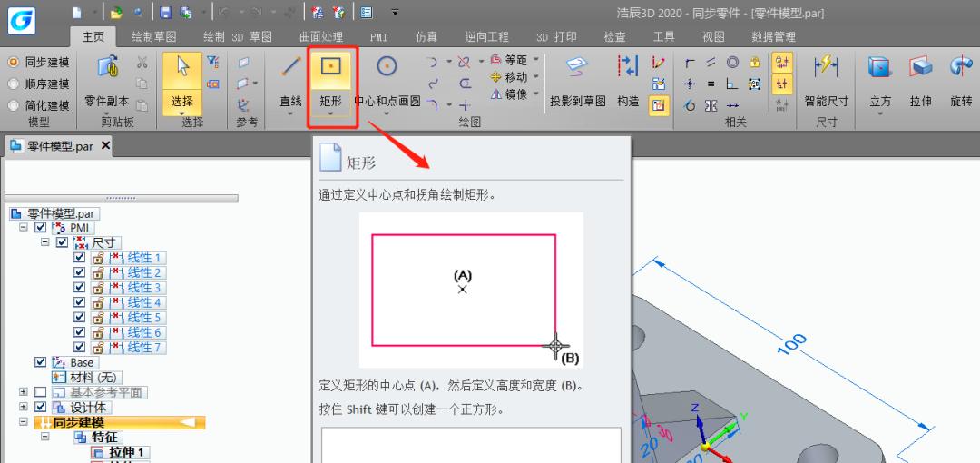Viewport: 980px width, 463px height.
Task: Check the 基本参考平面 checkbox
Action: pyautogui.click(x=41, y=392)
